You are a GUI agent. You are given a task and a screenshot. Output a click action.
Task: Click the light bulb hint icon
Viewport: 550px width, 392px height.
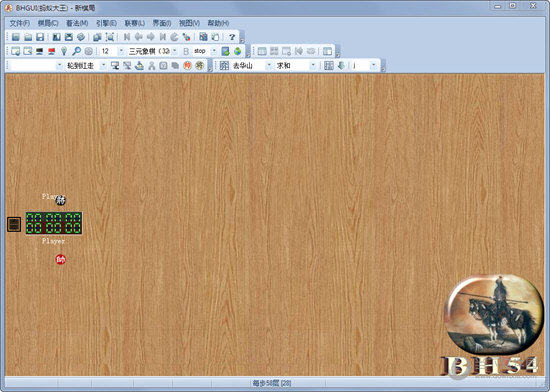[64, 51]
